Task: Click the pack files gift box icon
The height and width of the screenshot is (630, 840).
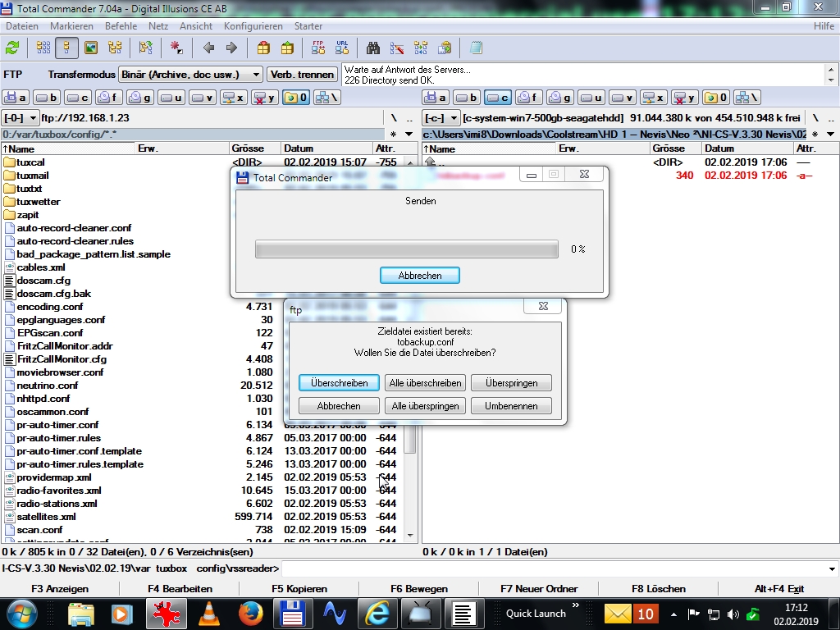Action: 262,48
